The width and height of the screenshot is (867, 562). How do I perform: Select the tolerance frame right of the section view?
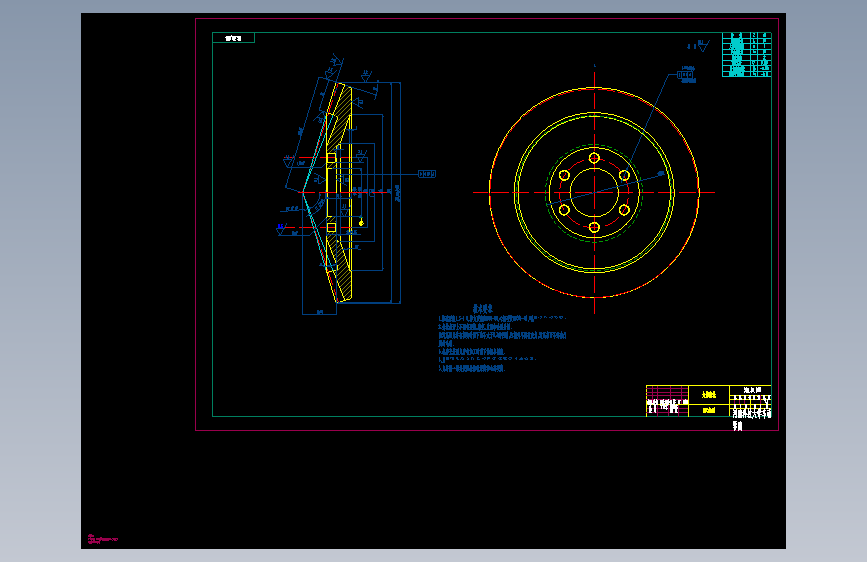click(x=427, y=174)
